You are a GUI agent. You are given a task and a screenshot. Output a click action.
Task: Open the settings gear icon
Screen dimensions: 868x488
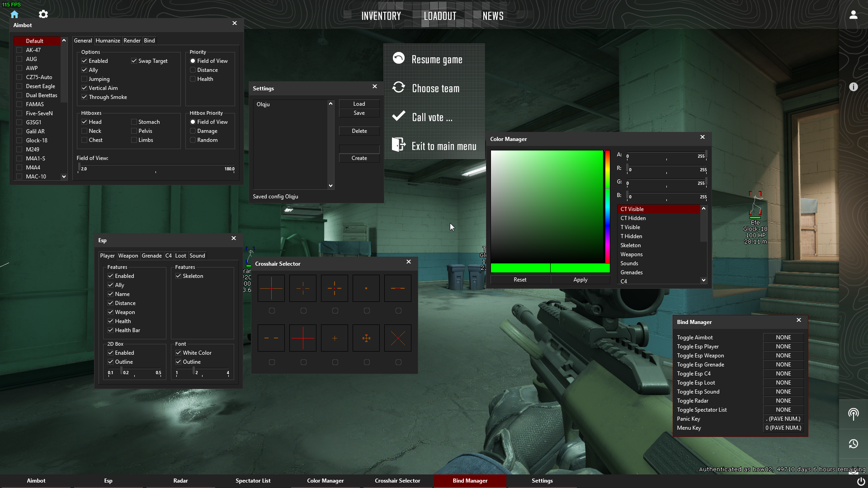point(43,14)
